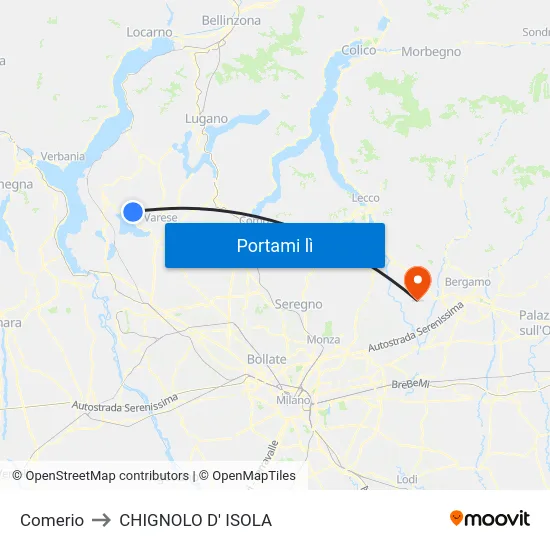Viewport: 550px width, 550px height.
Task: Click the Portami lì button
Action: pyautogui.click(x=275, y=246)
